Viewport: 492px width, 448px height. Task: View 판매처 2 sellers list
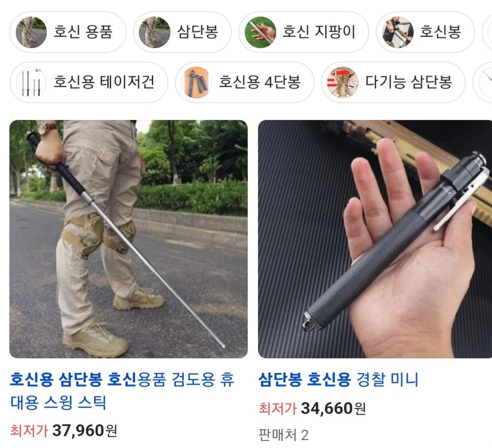(283, 435)
